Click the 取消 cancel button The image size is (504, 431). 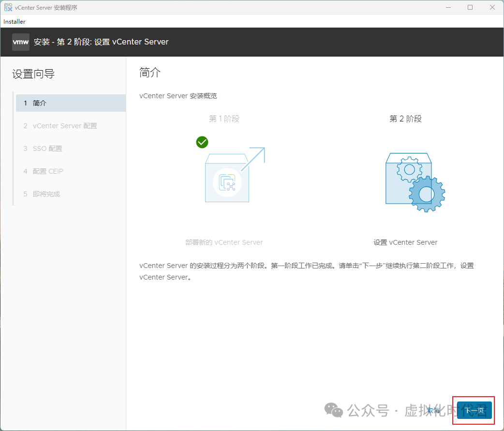(433, 410)
